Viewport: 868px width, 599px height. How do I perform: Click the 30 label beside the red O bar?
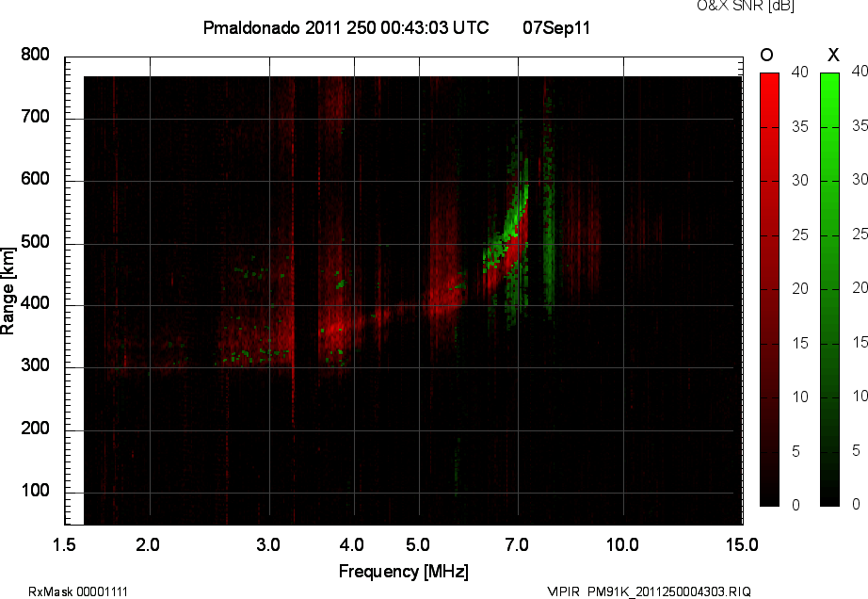tap(800, 181)
